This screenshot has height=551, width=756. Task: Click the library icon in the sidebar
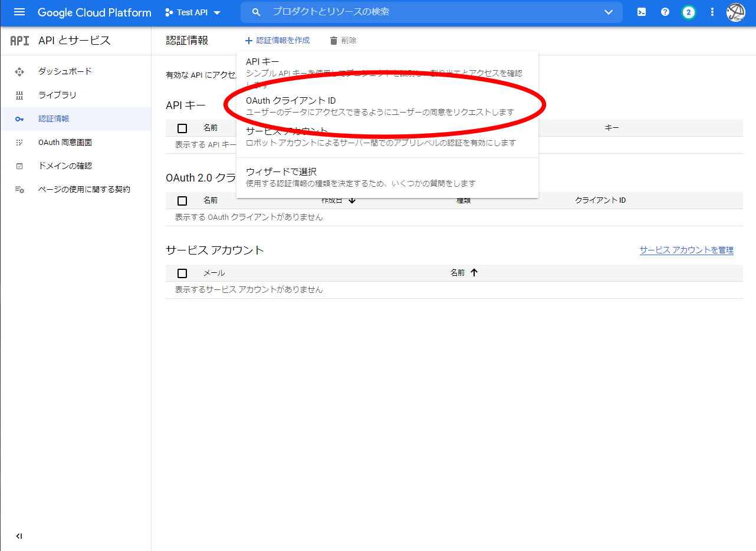tap(19, 95)
